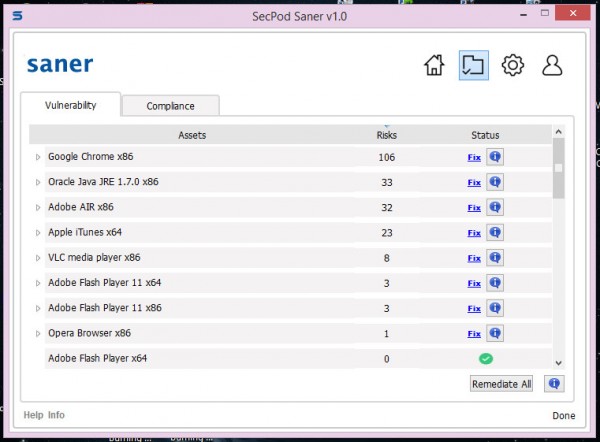
Task: Minimize the SecPod Saner window
Action: click(523, 14)
